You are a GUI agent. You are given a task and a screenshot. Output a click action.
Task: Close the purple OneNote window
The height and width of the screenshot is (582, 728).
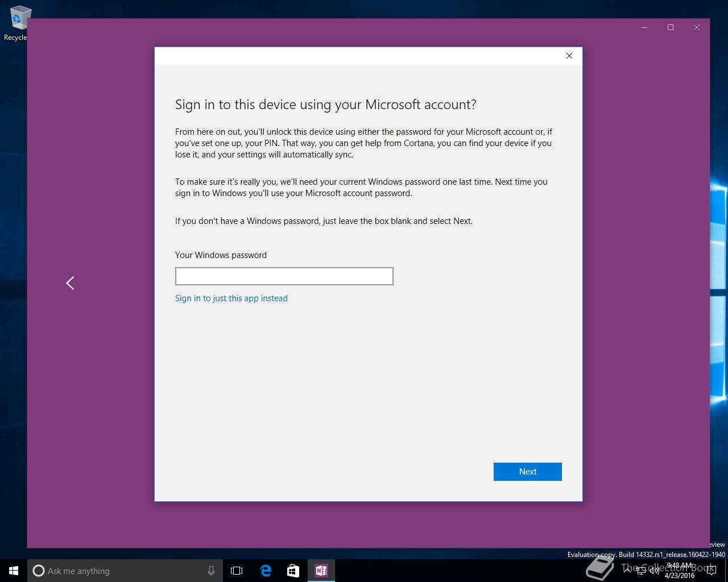(697, 27)
